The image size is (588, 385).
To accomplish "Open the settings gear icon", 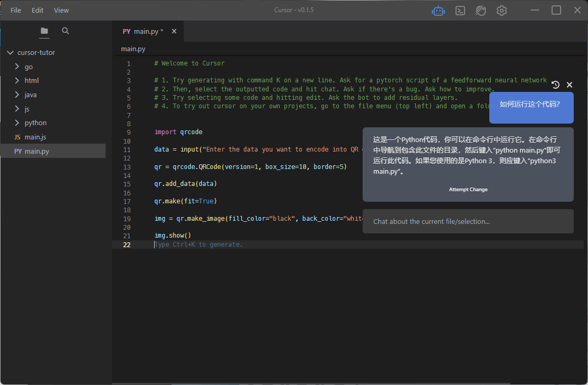I will (x=501, y=11).
